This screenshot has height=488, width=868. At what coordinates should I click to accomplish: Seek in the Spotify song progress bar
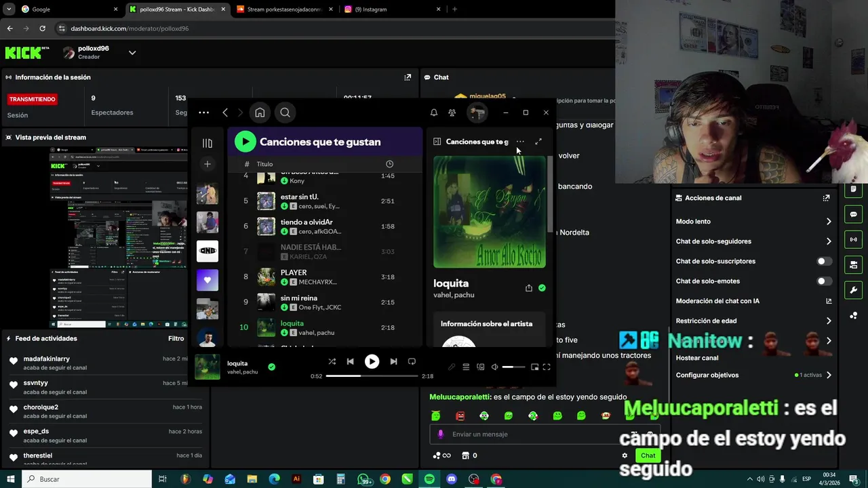[372, 375]
